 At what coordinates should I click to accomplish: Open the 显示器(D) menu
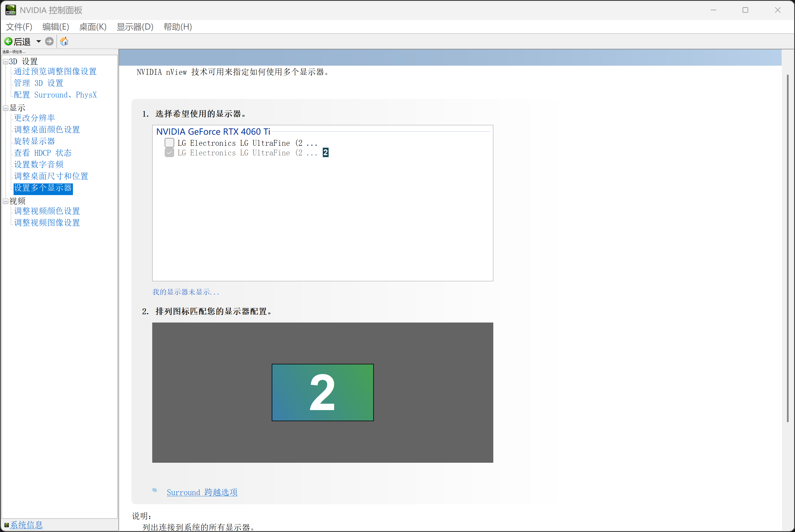[135, 27]
